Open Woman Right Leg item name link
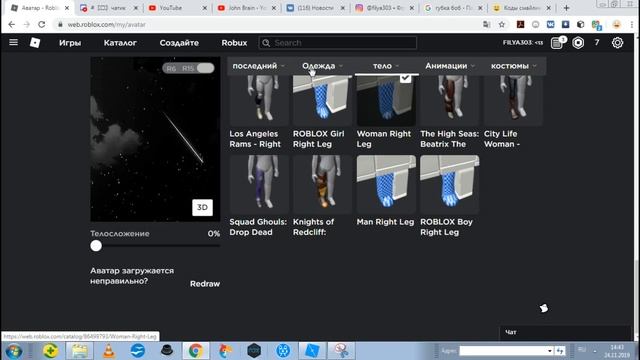The image size is (640, 360). point(384,139)
